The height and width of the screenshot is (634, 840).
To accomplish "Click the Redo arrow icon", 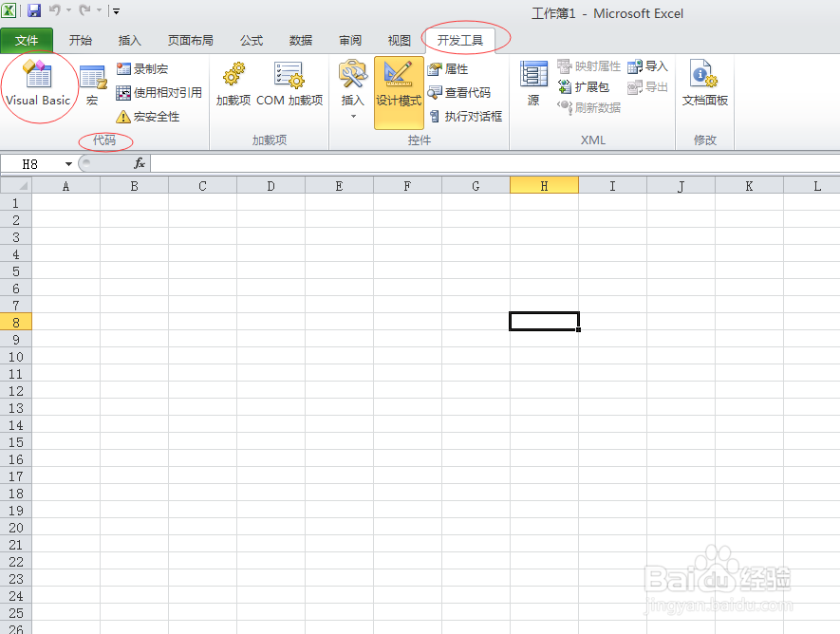I will click(x=84, y=10).
